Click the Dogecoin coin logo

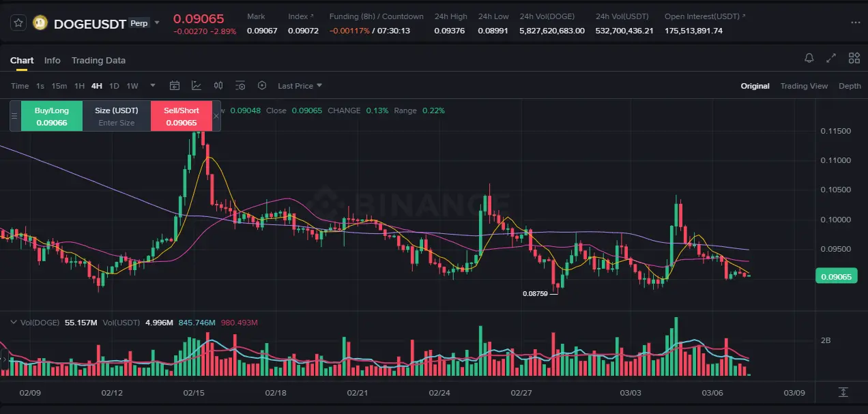click(40, 23)
